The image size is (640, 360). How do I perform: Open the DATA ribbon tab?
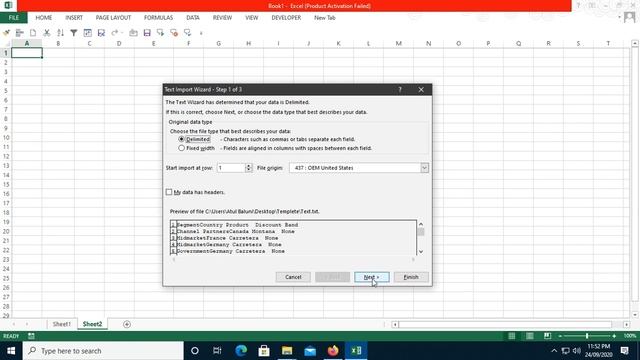[x=193, y=18]
